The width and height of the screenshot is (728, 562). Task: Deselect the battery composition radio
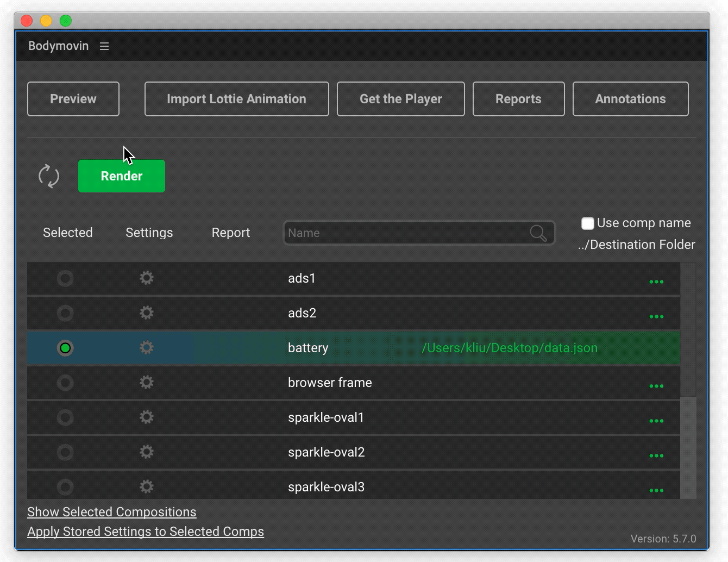65,348
